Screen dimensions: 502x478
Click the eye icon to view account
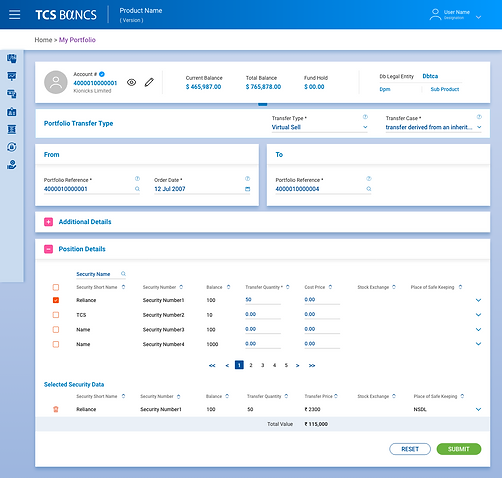point(131,82)
